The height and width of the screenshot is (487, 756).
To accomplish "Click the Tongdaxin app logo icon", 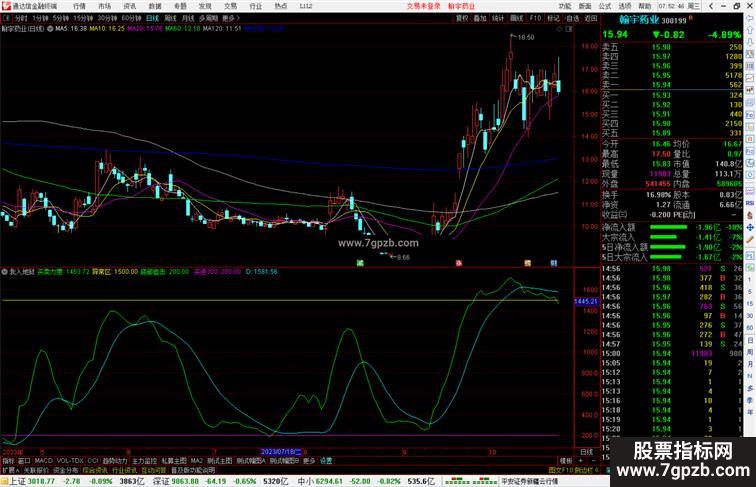I will [6, 6].
